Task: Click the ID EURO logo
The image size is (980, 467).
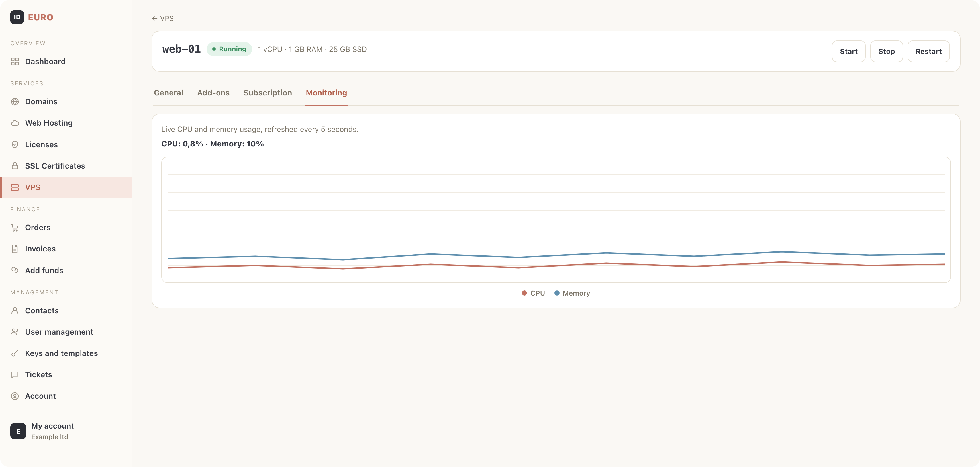Action: [32, 17]
